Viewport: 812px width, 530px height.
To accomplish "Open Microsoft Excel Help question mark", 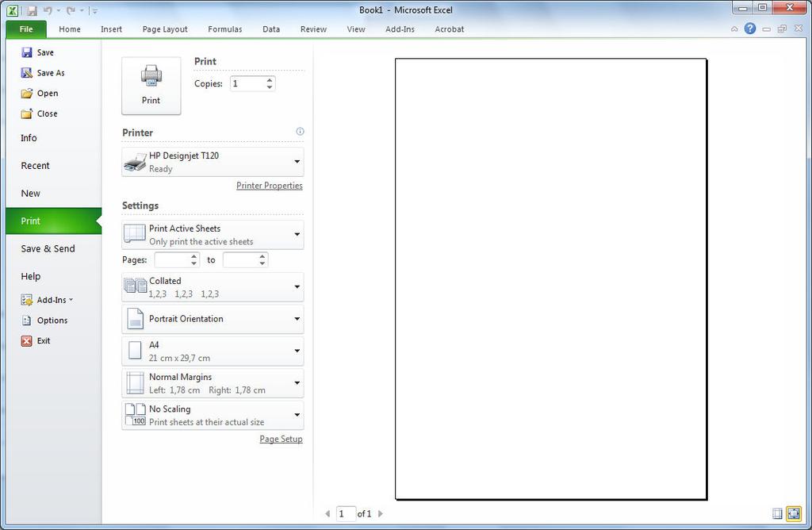I will [750, 29].
